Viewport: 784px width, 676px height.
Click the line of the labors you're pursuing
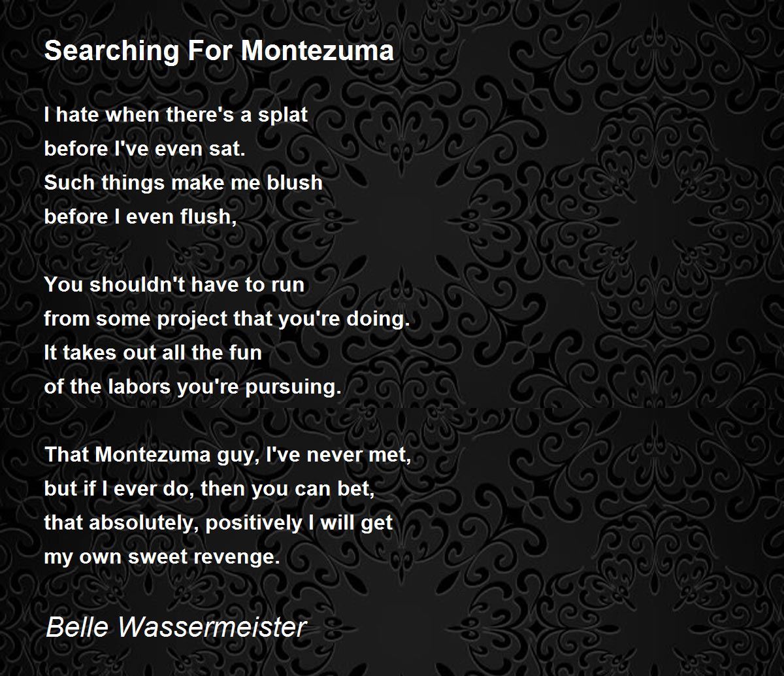point(193,388)
